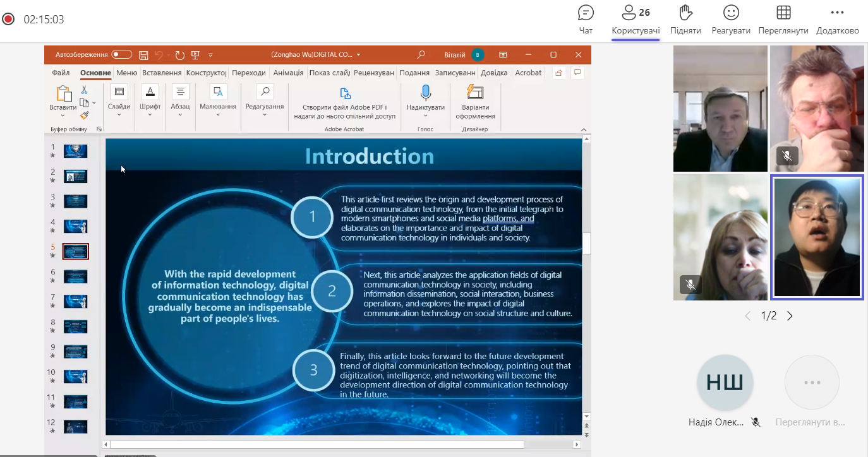Screen dimensions: 868x457
Task: Expand the quick access toolbar customize arrow
Action: click(x=210, y=55)
